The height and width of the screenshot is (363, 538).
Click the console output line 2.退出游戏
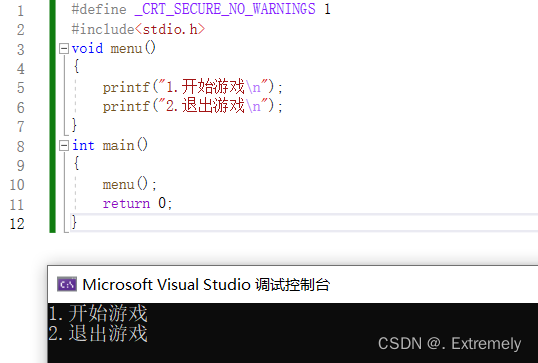98,333
